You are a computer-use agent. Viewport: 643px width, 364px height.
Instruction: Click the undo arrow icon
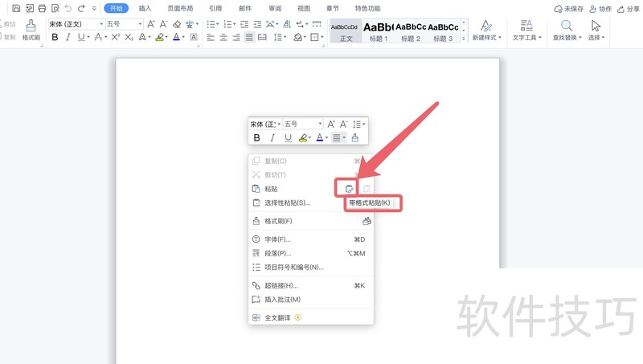click(68, 8)
